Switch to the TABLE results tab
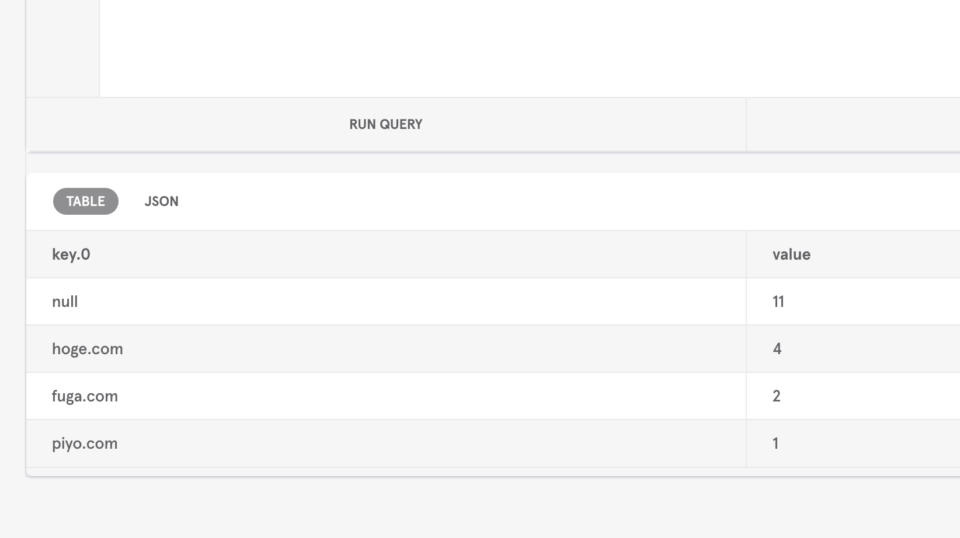Screen dimensions: 960x538 pyautogui.click(x=85, y=201)
